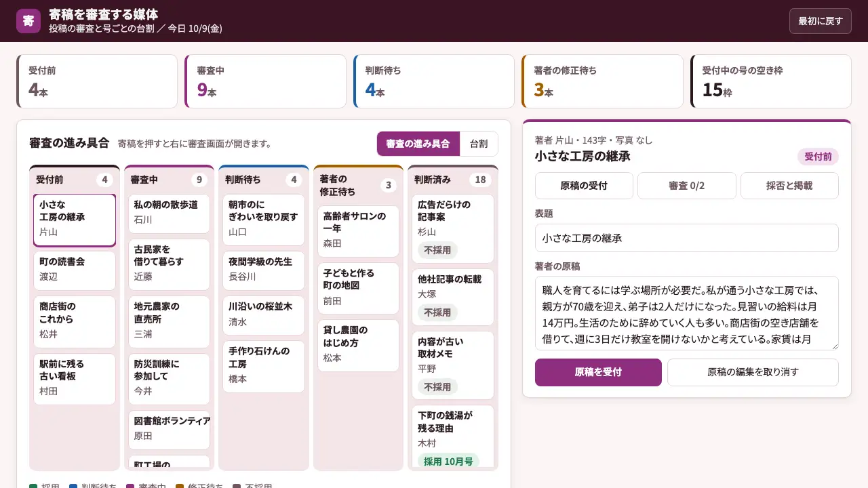Click the 受付中の号の空き枠 15枠 summary card
868x488 pixels.
click(x=771, y=81)
